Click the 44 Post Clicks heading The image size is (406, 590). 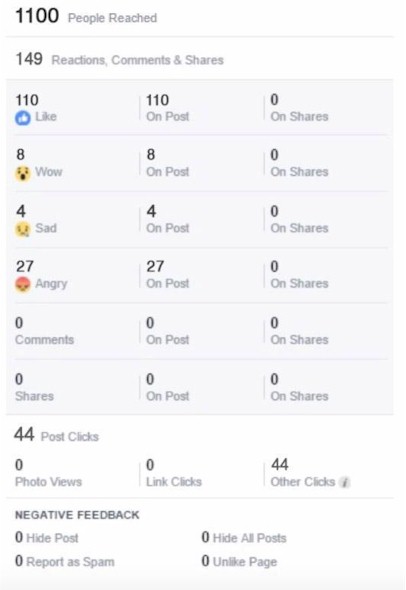[56, 435]
